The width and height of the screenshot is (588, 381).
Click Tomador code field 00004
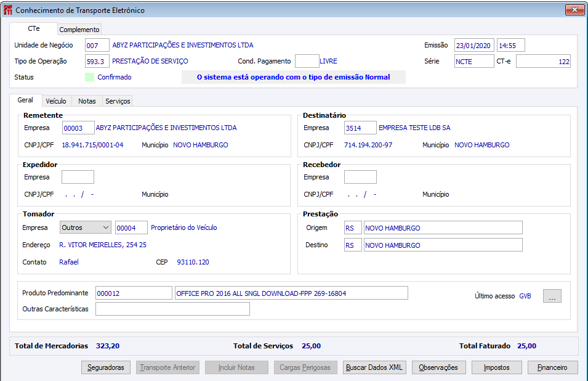[131, 227]
